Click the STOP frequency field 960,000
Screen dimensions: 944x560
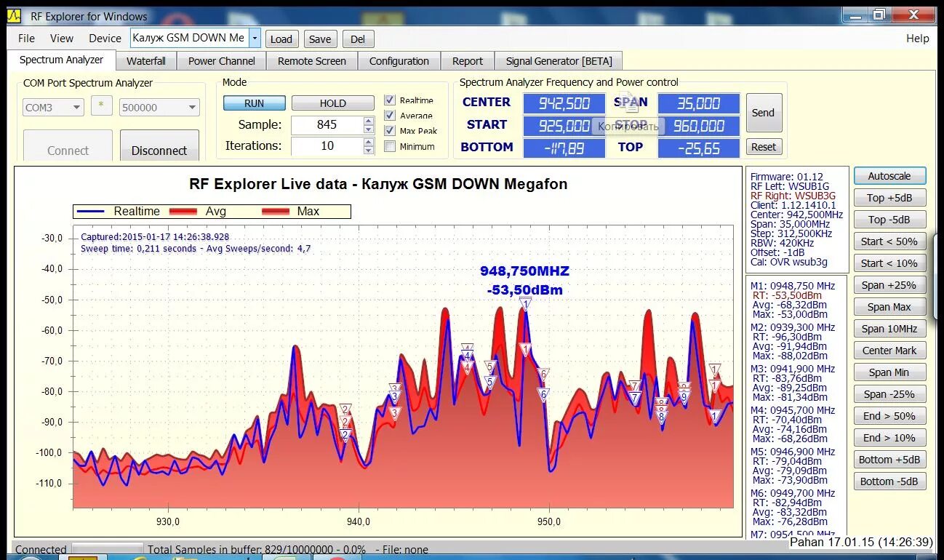click(699, 126)
